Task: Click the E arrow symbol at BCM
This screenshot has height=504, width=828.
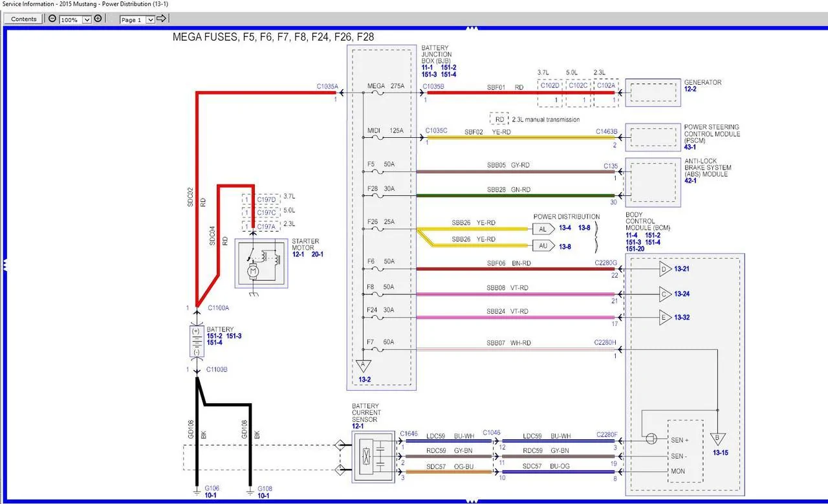Action: point(665,318)
